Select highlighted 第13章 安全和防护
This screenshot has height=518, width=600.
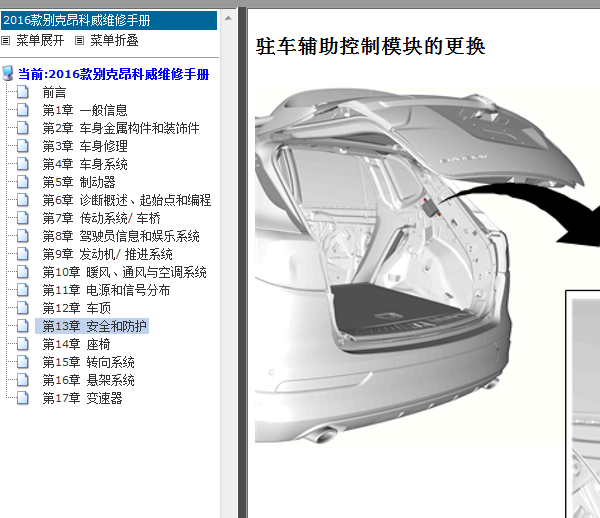pyautogui.click(x=92, y=326)
